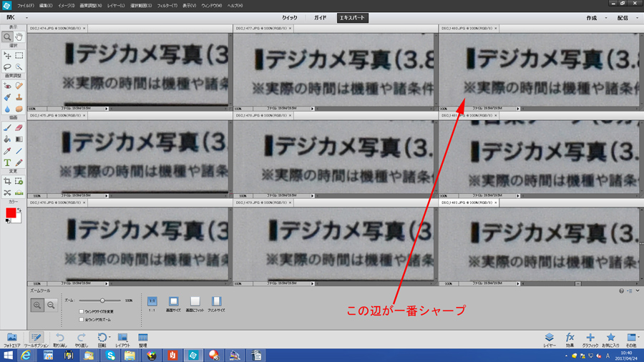
Task: Select the Type (T) tool
Action: [x=7, y=162]
